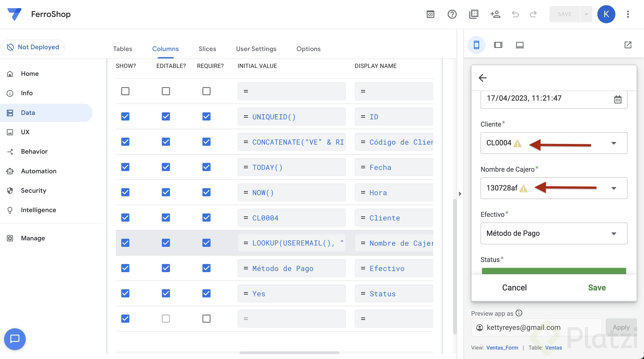Open the Automation sidebar section
644x359 pixels.
(39, 171)
